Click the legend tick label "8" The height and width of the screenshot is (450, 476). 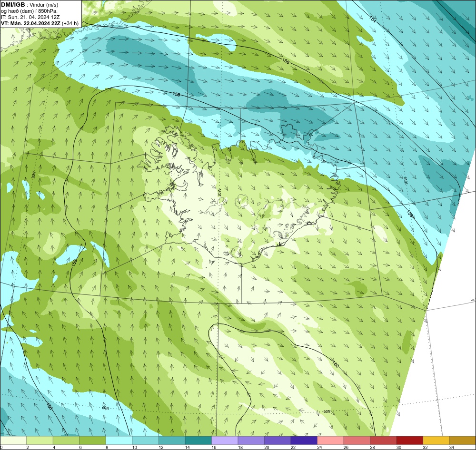107,447
